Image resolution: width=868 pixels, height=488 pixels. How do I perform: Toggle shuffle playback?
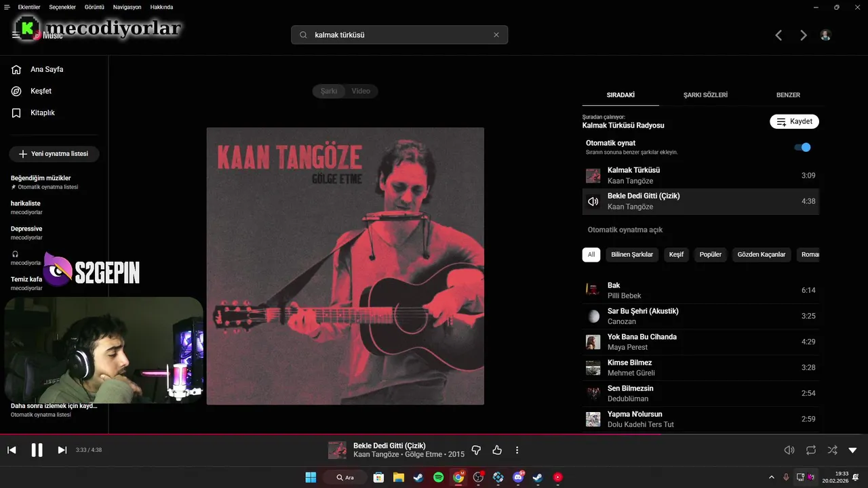[x=832, y=450]
